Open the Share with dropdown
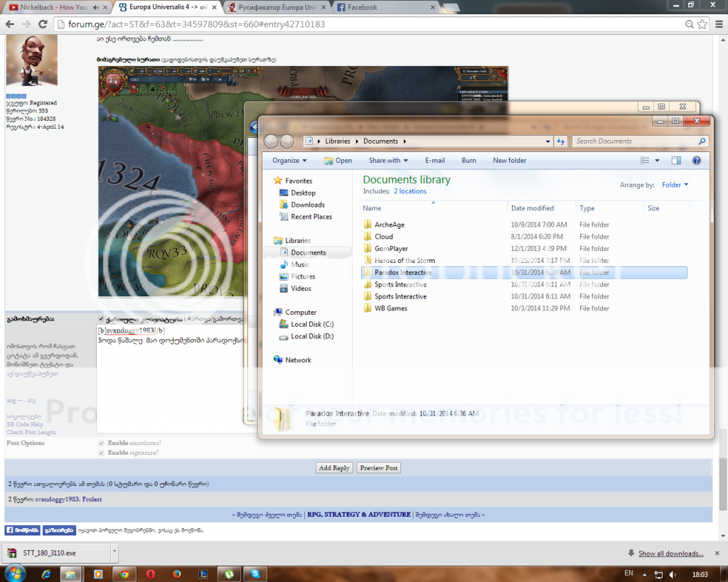This screenshot has width=728, height=582. pos(388,161)
